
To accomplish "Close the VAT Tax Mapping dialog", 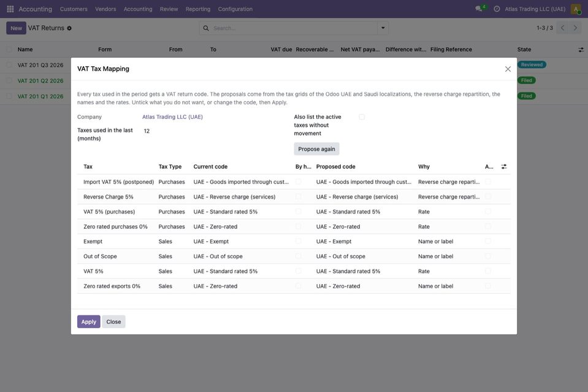I will tap(508, 69).
